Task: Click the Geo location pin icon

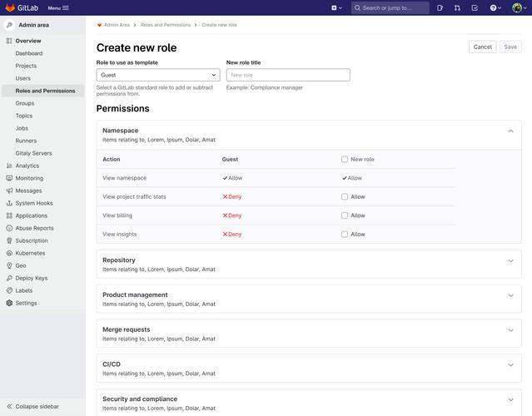Action: pos(9,265)
